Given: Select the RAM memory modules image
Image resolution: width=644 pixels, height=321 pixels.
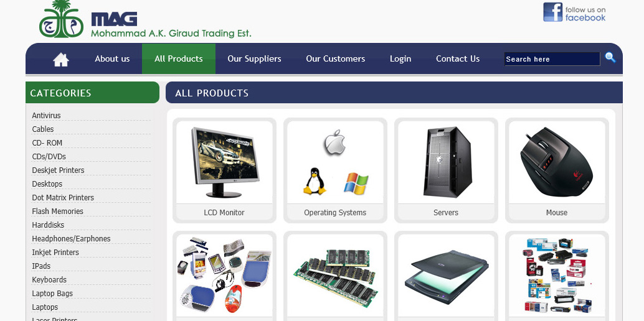Looking at the screenshot, I should [x=335, y=276].
